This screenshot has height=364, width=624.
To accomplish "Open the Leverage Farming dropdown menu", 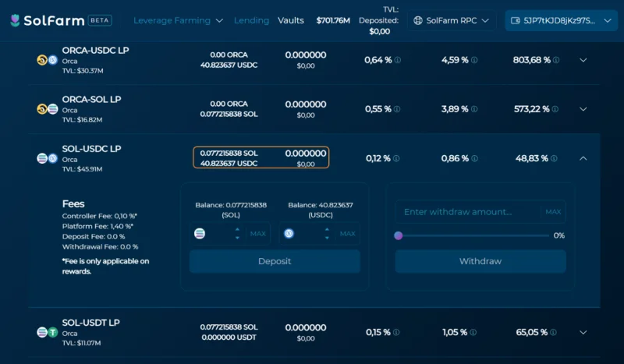I will click(178, 20).
